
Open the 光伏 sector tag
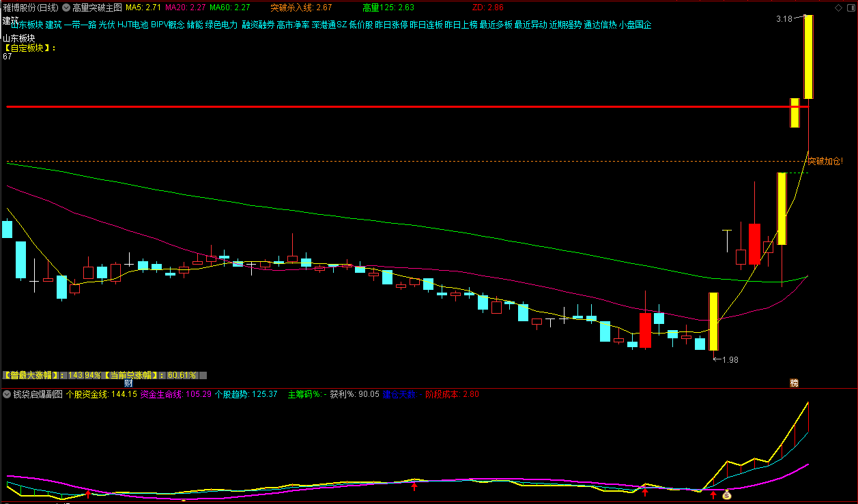tap(106, 25)
